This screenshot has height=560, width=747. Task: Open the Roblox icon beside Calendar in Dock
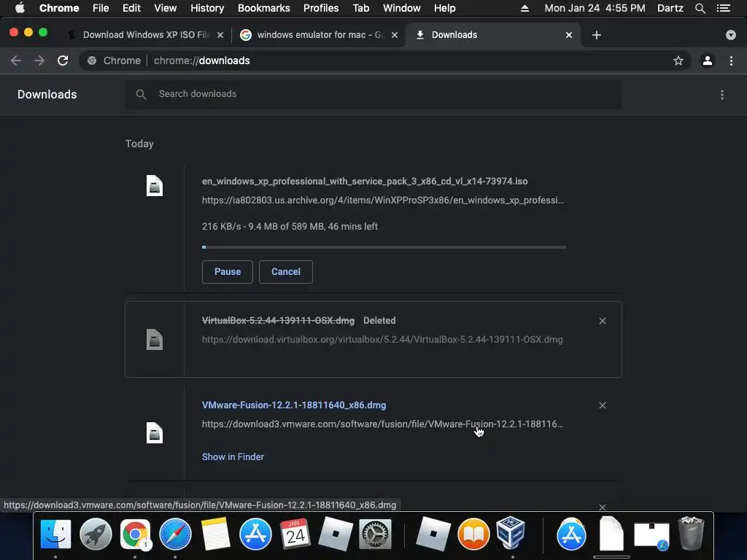click(x=336, y=534)
